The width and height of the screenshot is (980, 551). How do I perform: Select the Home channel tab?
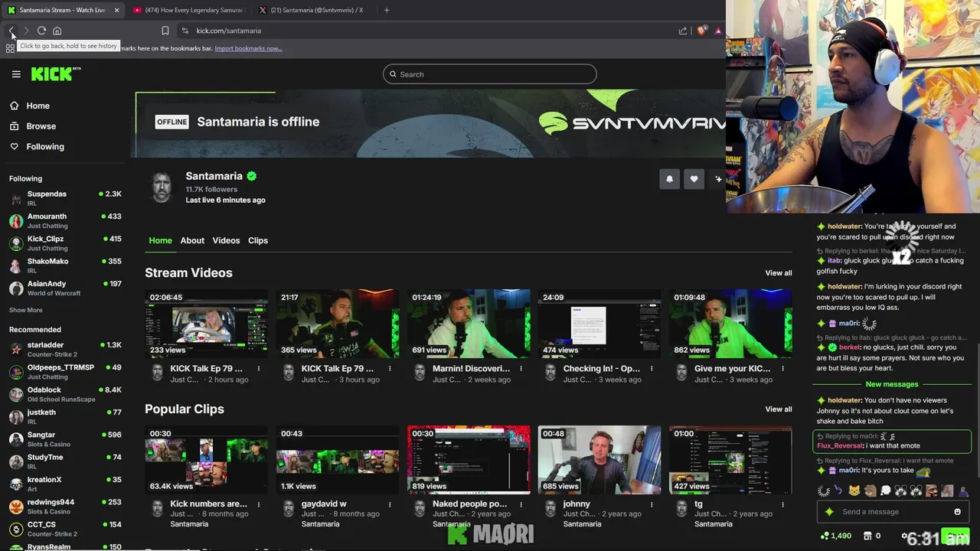point(160,240)
